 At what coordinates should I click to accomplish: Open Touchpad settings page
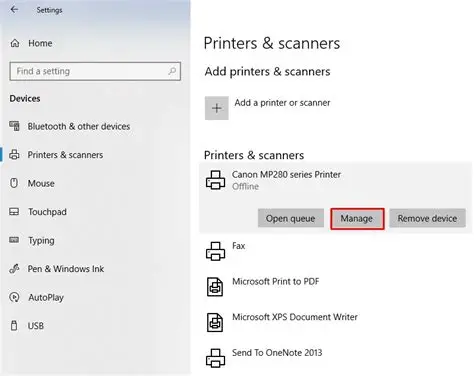(47, 212)
